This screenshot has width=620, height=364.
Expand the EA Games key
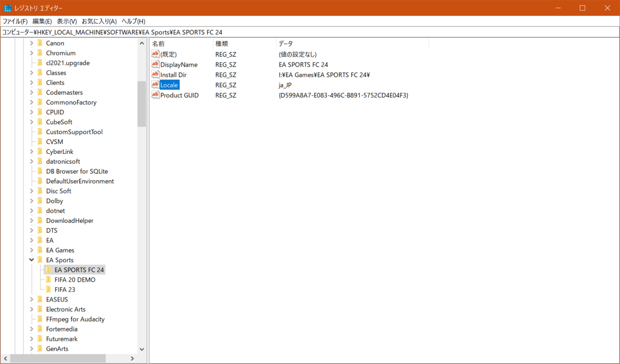pos(32,250)
